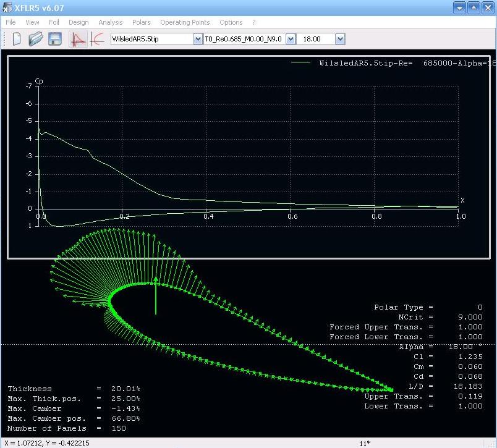The width and height of the screenshot is (497, 448).
Task: Click the New Project icon
Action: [x=17, y=39]
